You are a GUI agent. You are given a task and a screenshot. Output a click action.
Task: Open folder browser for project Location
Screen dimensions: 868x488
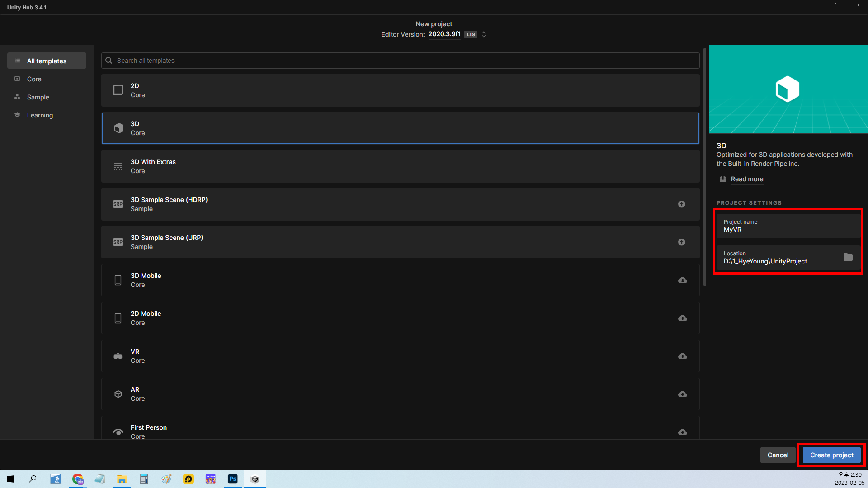848,257
